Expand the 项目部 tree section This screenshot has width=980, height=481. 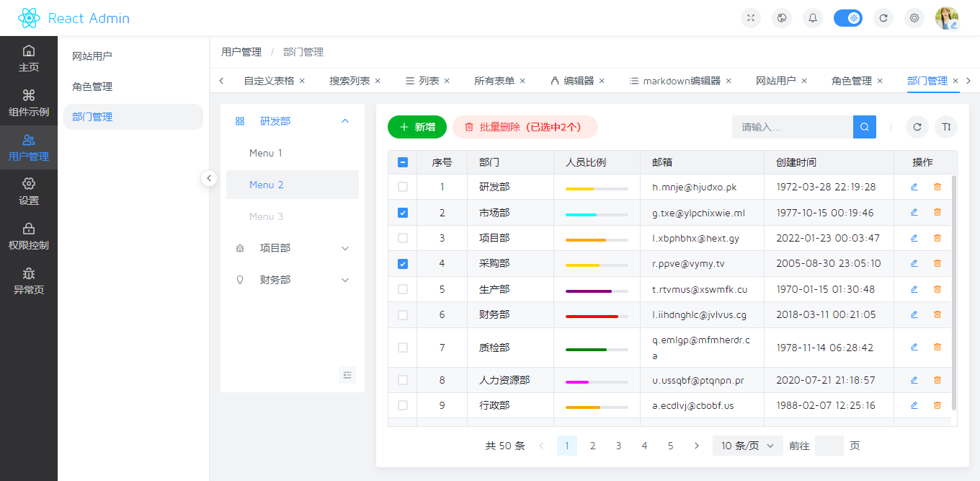(344, 247)
